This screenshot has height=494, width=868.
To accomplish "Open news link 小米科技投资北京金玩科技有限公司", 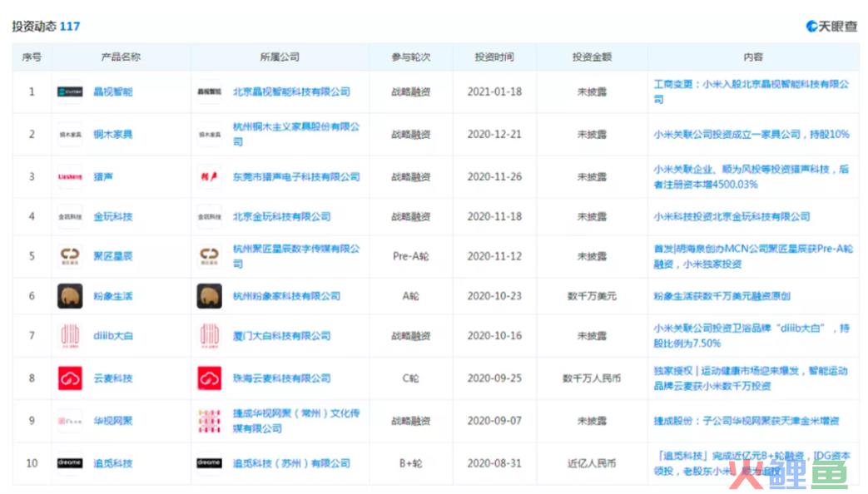I will tap(732, 217).
